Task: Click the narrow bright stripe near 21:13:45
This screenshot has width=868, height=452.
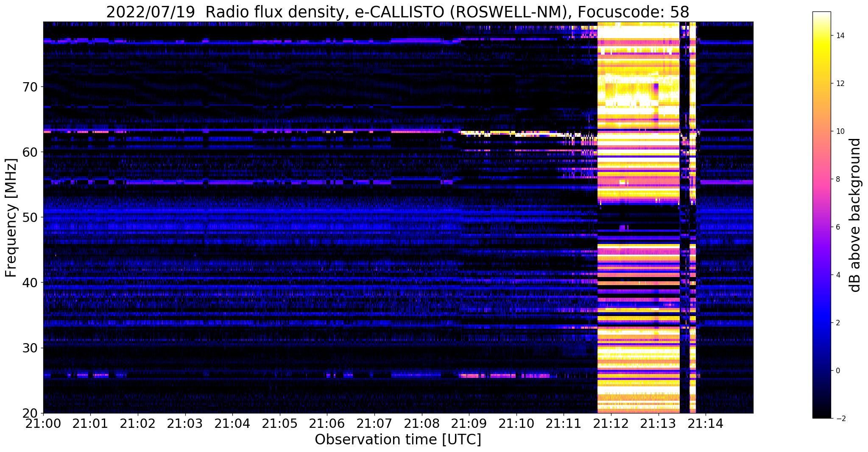Action: pos(692,217)
